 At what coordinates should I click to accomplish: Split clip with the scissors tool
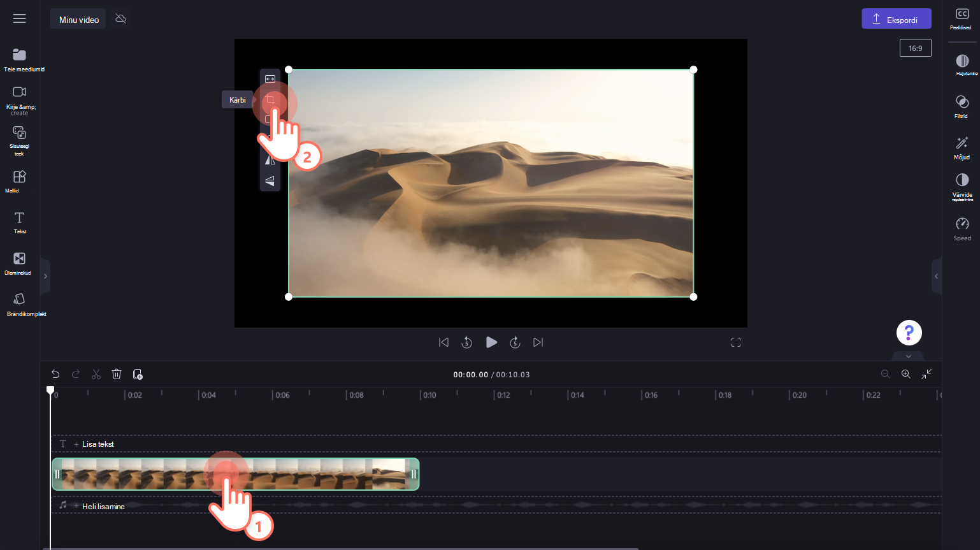(96, 374)
